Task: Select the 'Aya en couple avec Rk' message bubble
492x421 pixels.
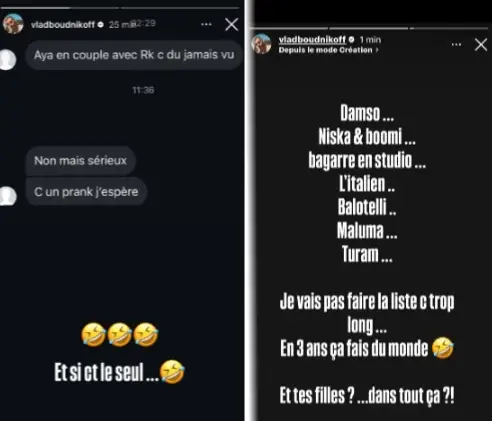Action: [134, 55]
